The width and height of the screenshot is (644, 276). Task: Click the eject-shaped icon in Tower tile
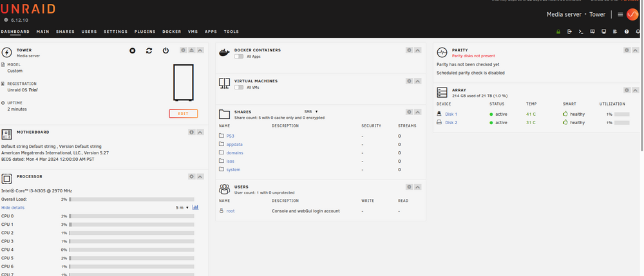point(192,50)
